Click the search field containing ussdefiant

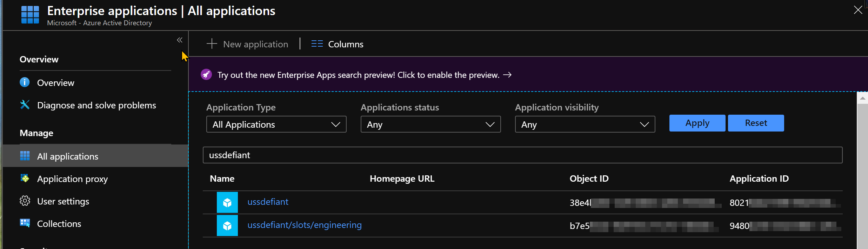522,155
